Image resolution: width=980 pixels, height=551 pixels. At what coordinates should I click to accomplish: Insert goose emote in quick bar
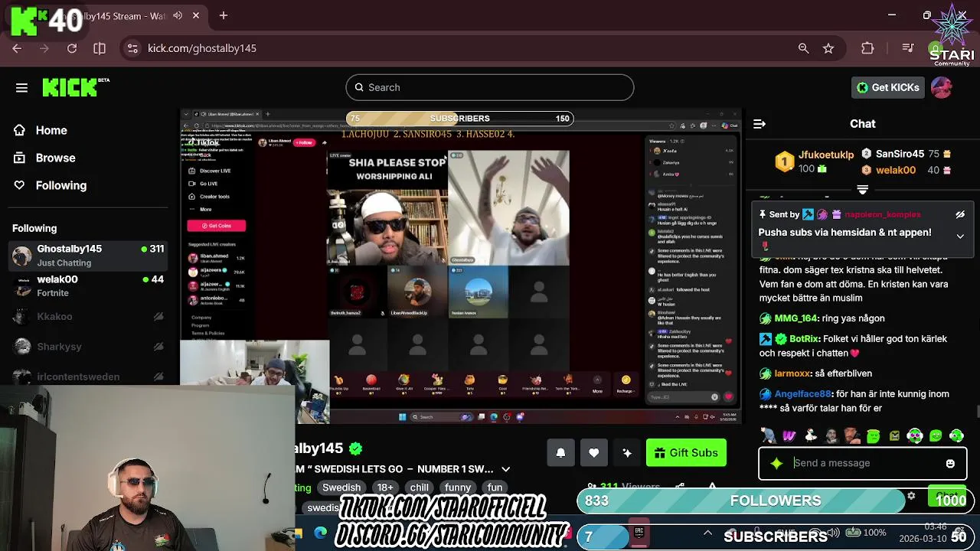pos(811,436)
